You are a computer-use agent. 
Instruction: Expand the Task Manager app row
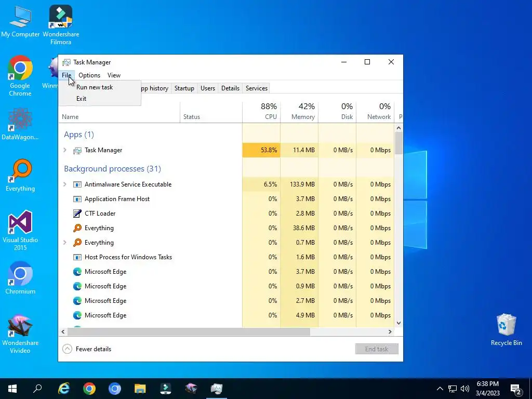(x=65, y=150)
